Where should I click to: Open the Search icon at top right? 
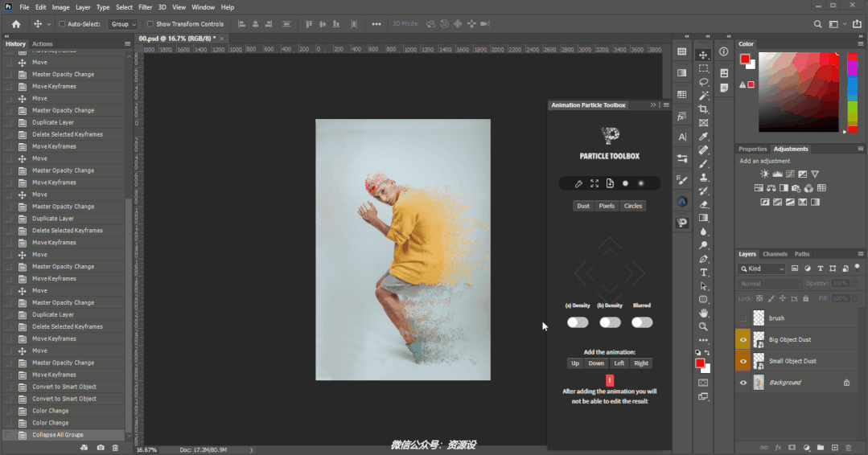coord(817,24)
